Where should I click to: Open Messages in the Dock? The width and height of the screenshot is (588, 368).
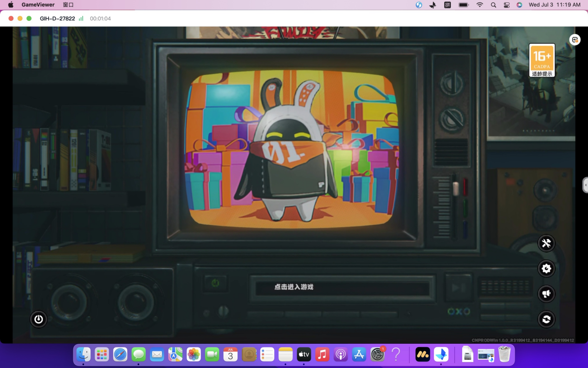coord(139,355)
